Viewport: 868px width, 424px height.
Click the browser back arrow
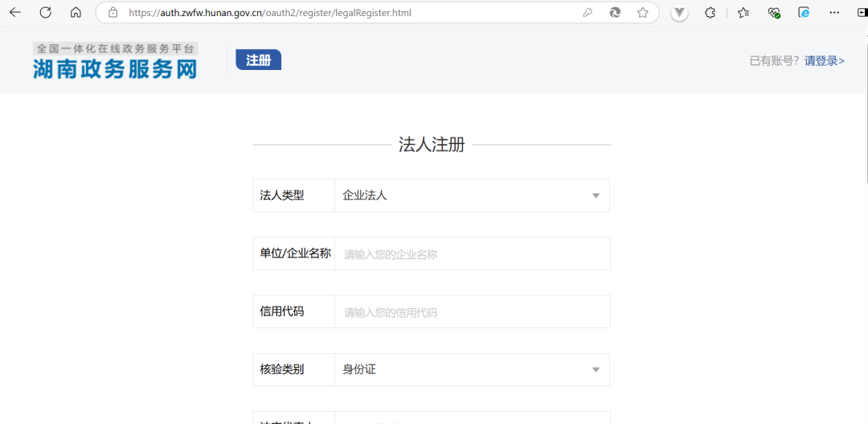click(15, 13)
